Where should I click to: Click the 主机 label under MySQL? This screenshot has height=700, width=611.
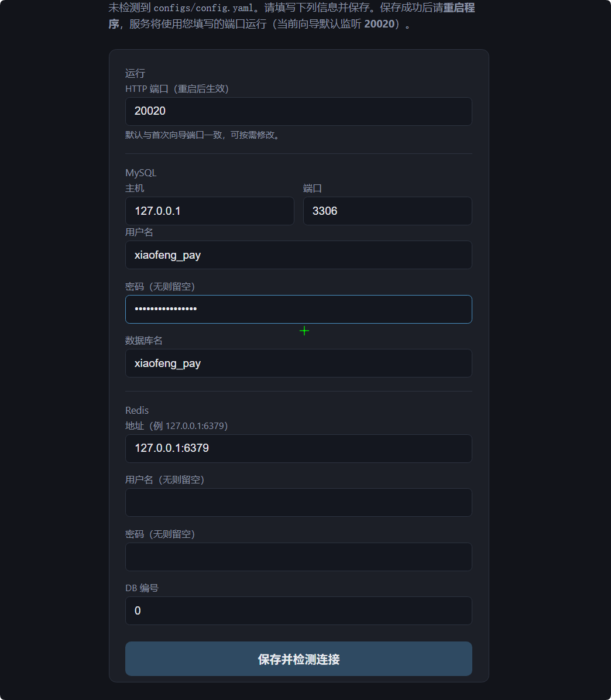pyautogui.click(x=135, y=188)
